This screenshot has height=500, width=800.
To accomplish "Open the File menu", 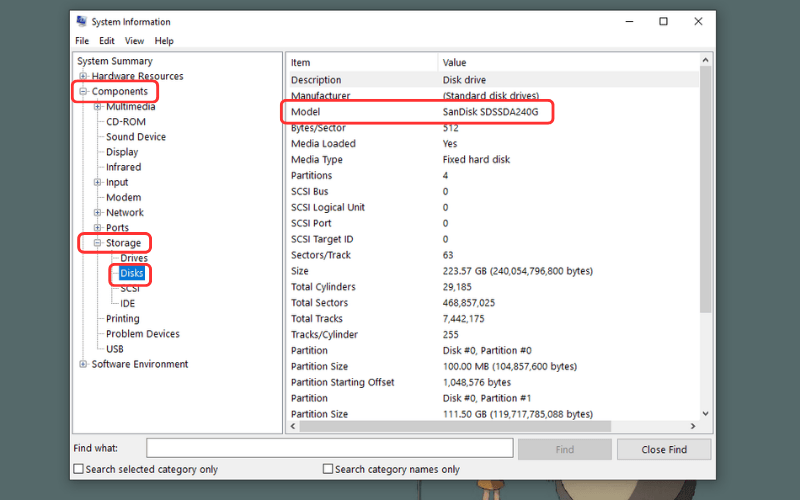I will tap(82, 41).
